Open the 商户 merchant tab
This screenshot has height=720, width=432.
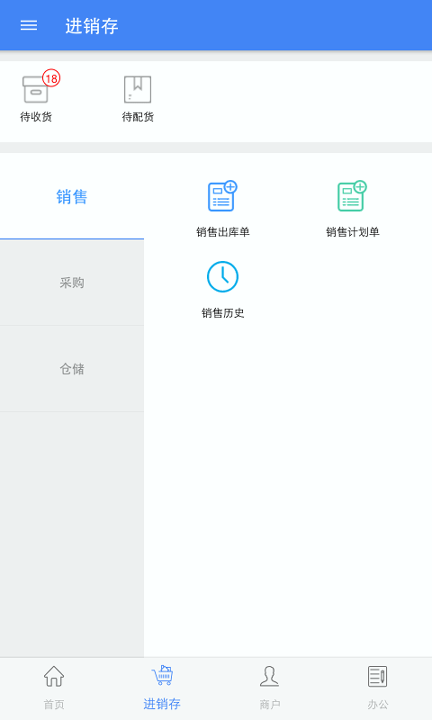tap(270, 688)
